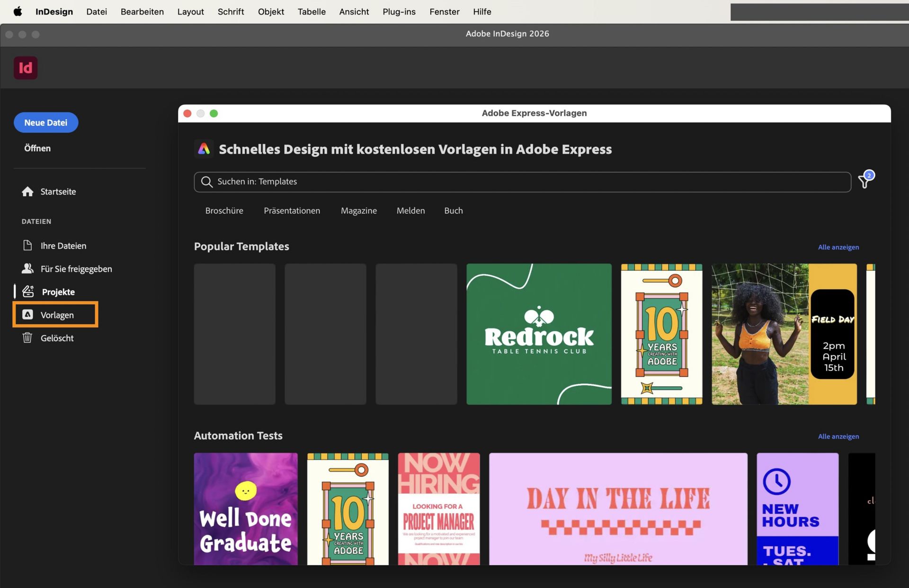Open the filter icon beside the search bar

[865, 181]
